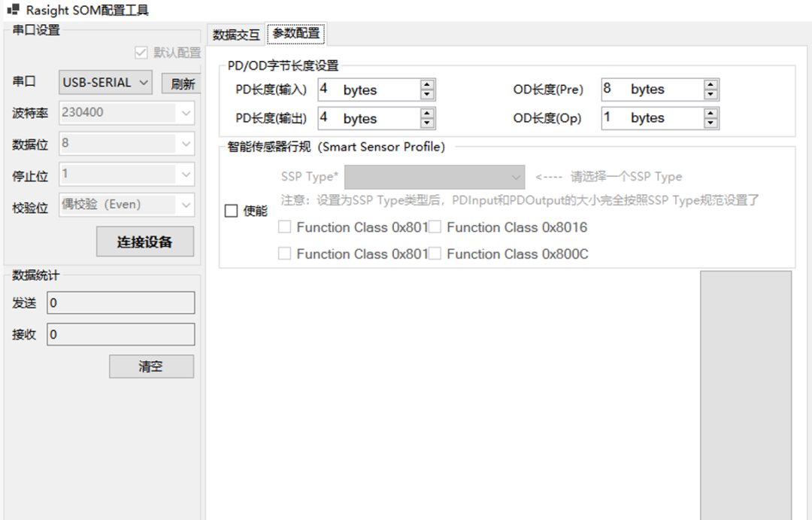Check the Function Class 0x800C box
This screenshot has width=812, height=520.
pos(435,254)
